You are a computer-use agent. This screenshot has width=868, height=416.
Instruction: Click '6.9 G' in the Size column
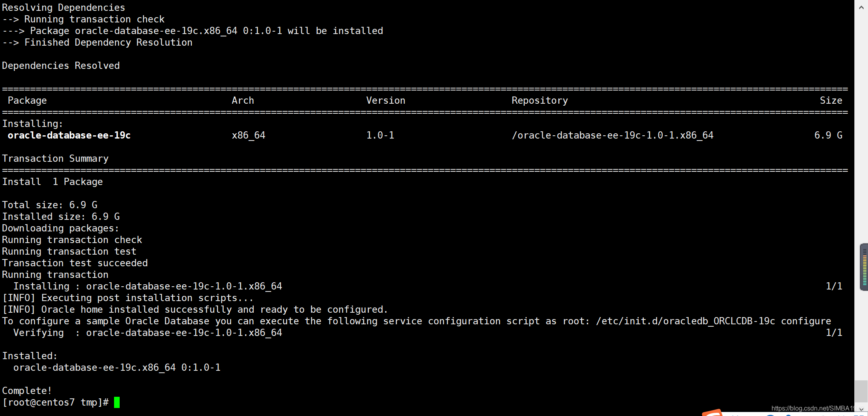tap(828, 135)
